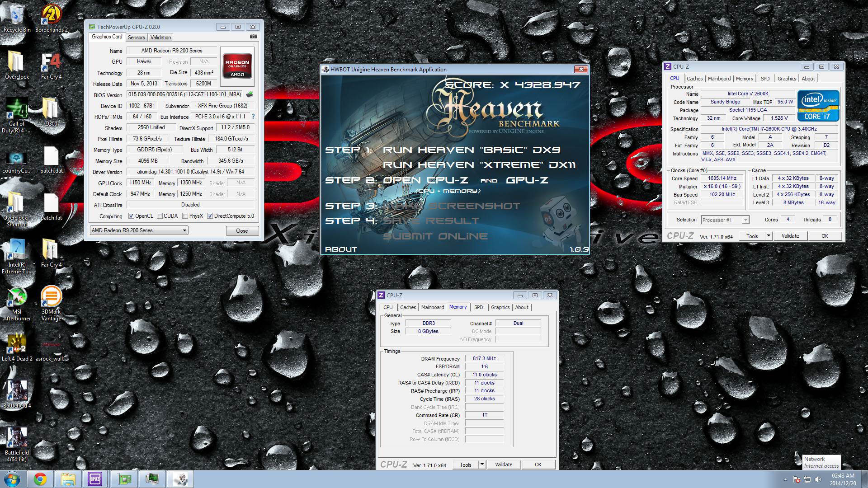This screenshot has width=868, height=488.
Task: Click the Close button in GPU-Z
Action: pyautogui.click(x=242, y=230)
